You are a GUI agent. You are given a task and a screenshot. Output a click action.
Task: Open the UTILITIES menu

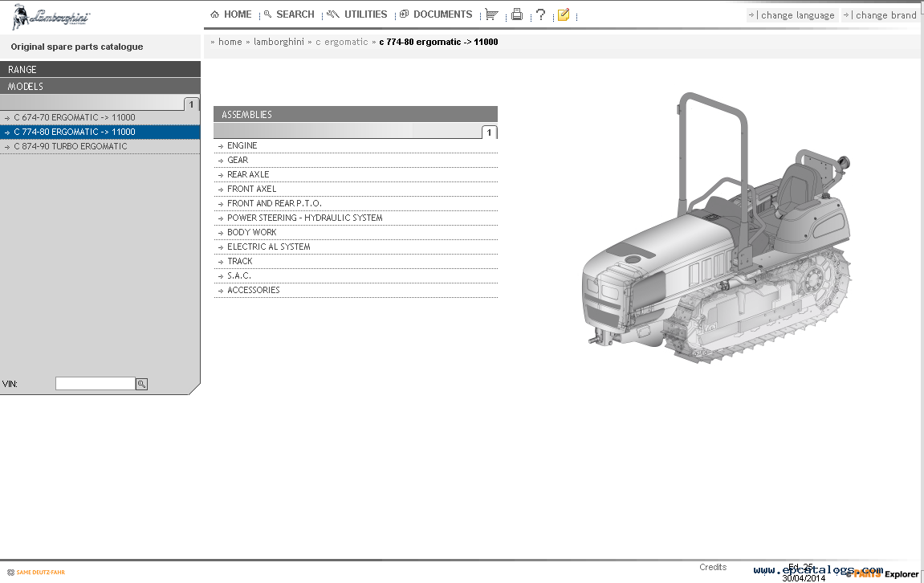coord(357,14)
